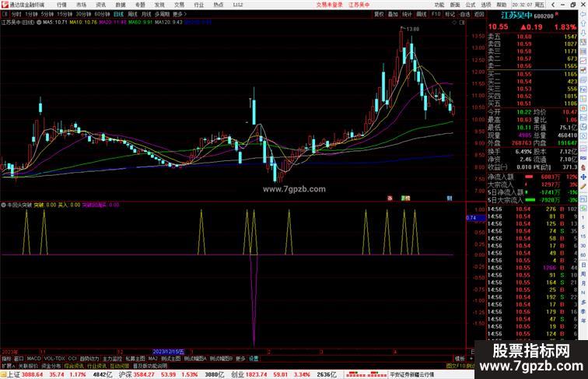
Task: Open the 资讯 menu
Action: pyautogui.click(x=101, y=5)
